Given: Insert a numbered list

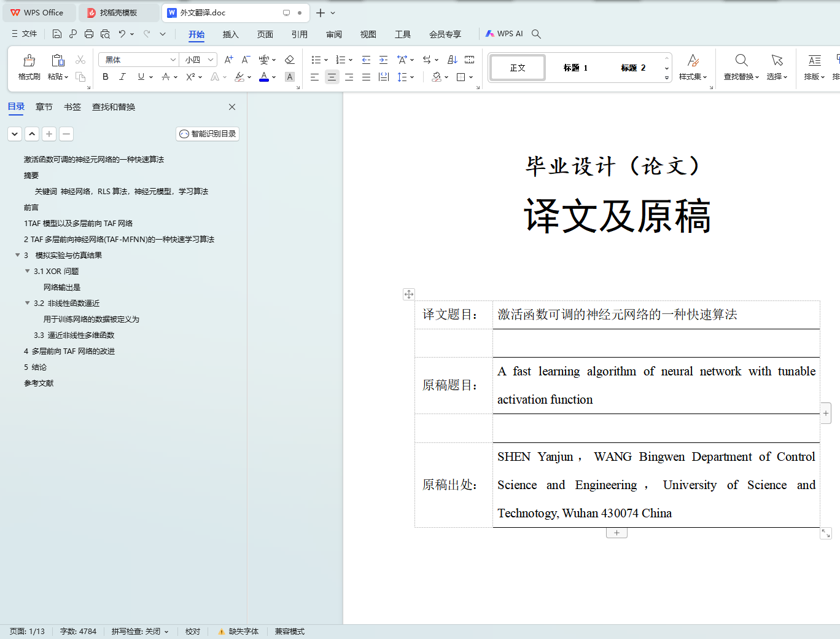Looking at the screenshot, I should [x=340, y=60].
